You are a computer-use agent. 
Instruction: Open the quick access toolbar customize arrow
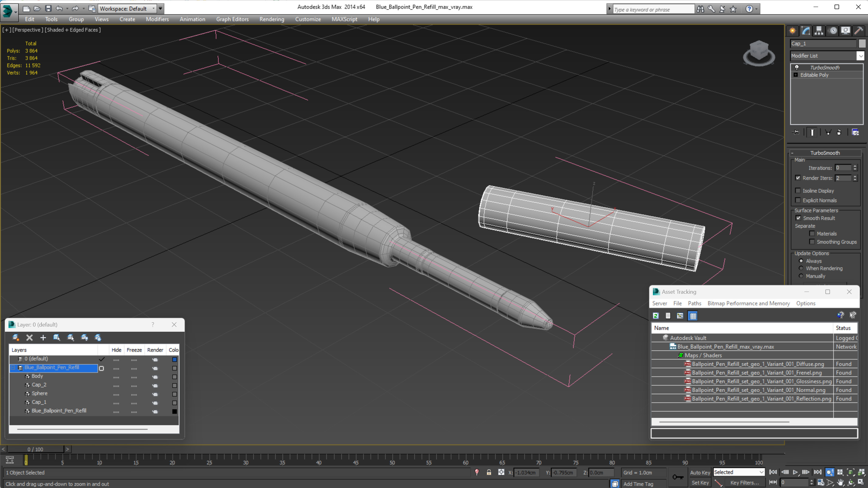pyautogui.click(x=160, y=9)
